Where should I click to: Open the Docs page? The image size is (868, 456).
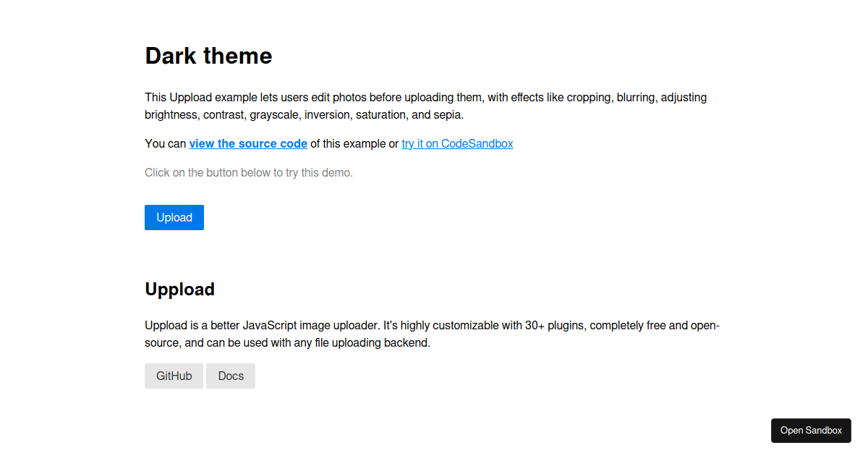tap(230, 376)
